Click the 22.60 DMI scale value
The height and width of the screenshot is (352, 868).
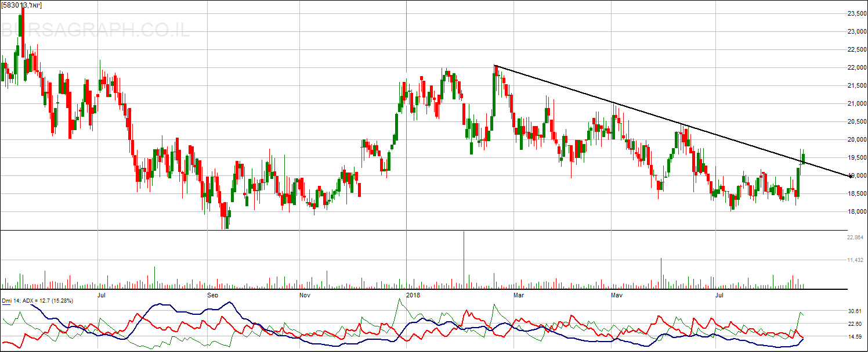[x=856, y=324]
